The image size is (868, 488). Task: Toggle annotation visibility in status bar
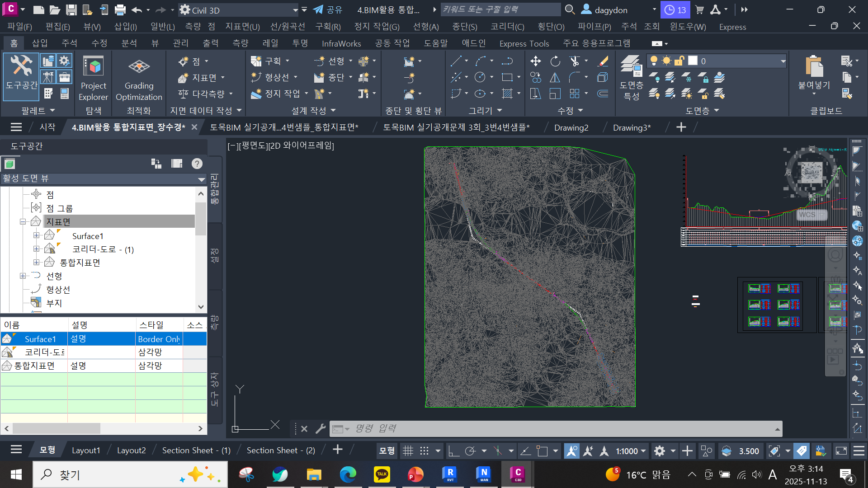click(571, 450)
